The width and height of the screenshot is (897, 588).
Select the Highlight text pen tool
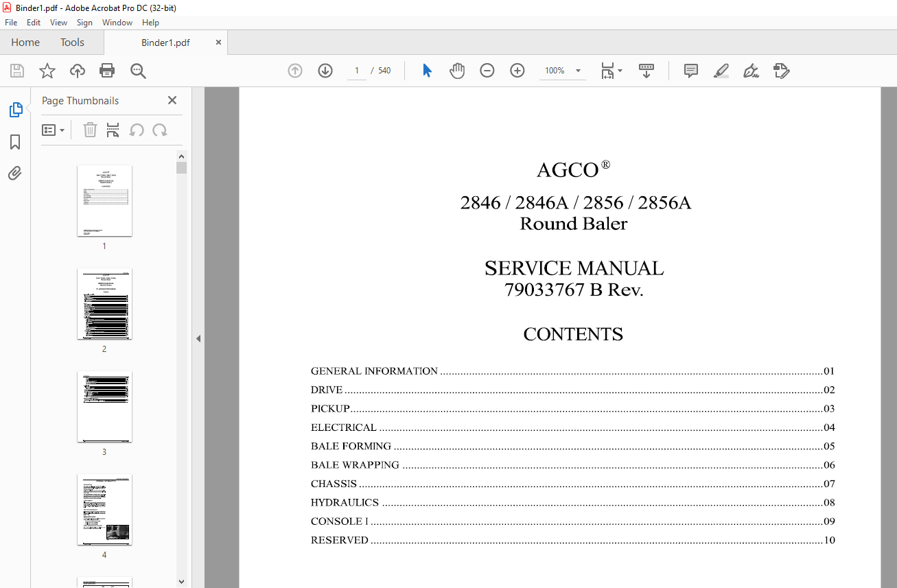[721, 71]
